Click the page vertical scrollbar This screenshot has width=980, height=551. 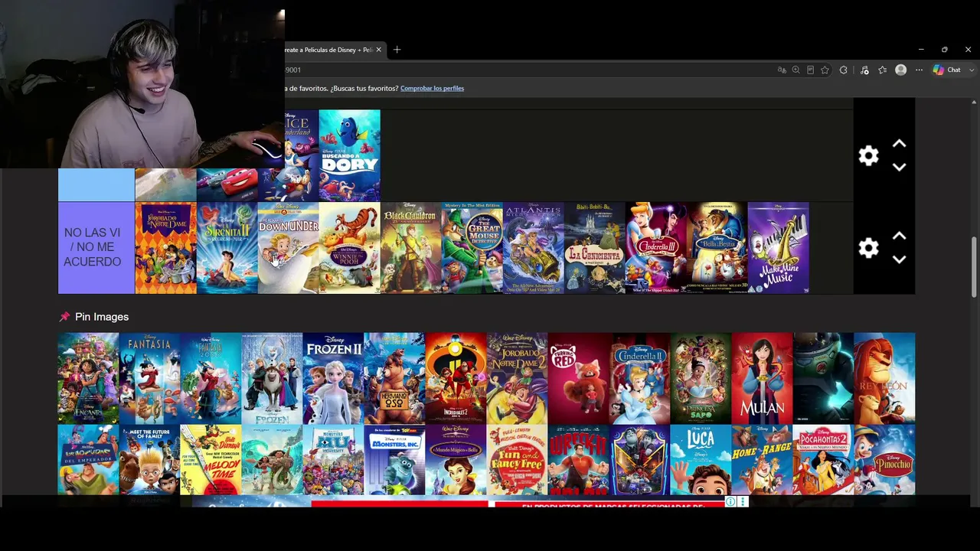click(x=974, y=266)
